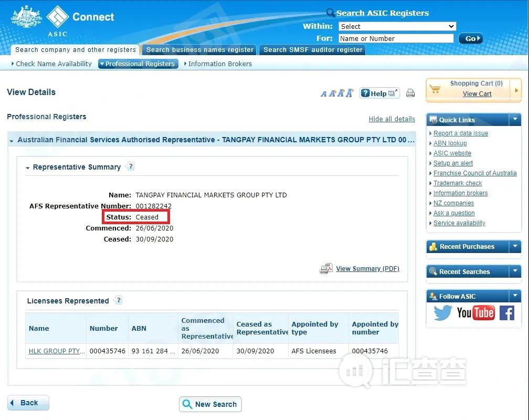529x420 pixels.
Task: Click the Name or Number search field
Action: [396, 38]
